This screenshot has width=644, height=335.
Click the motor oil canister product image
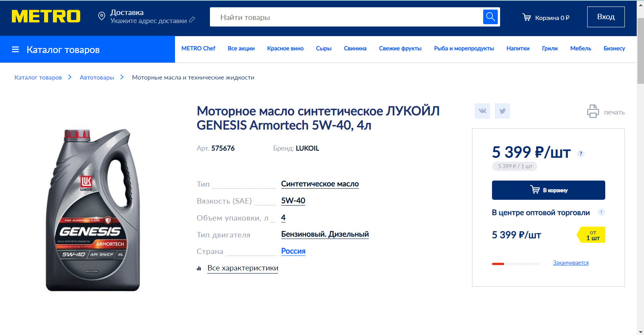(x=93, y=210)
